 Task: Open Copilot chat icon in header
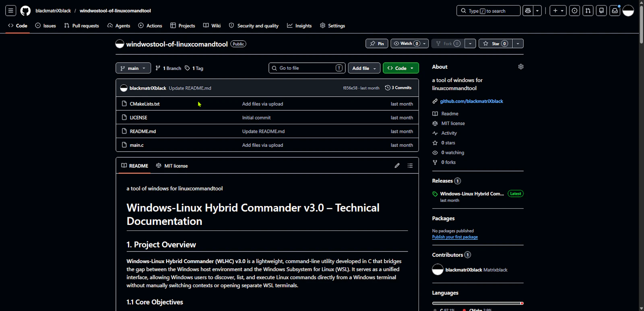(x=528, y=11)
